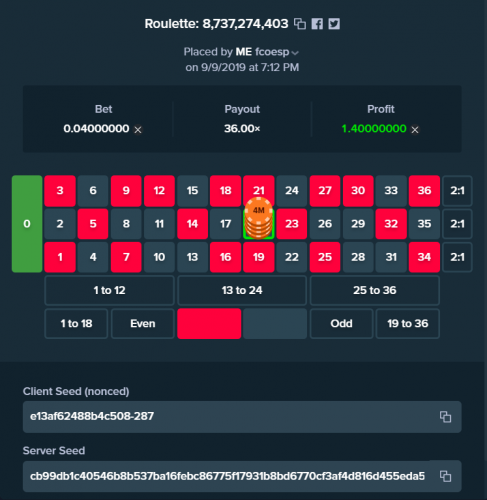487x500 pixels.
Task: Choose the 1 to 12 dozen bet
Action: click(x=109, y=290)
